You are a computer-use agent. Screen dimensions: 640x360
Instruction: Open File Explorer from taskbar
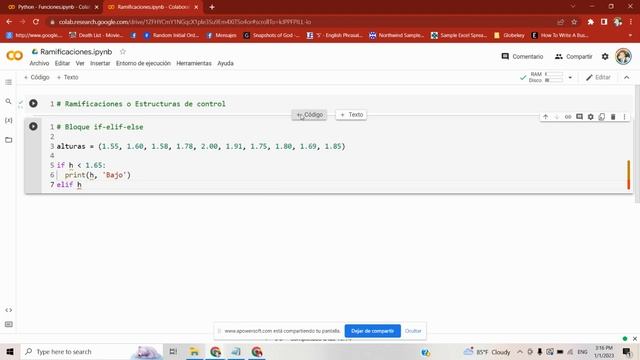[194, 351]
